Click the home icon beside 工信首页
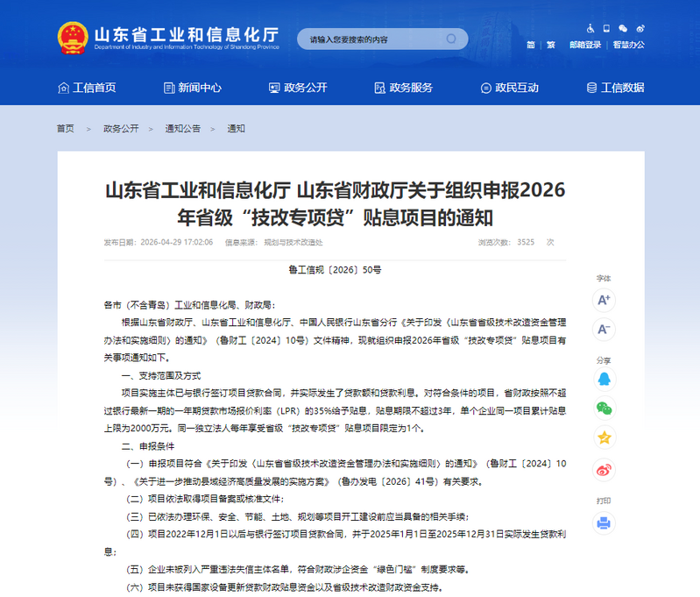The height and width of the screenshot is (597, 700). pyautogui.click(x=63, y=88)
